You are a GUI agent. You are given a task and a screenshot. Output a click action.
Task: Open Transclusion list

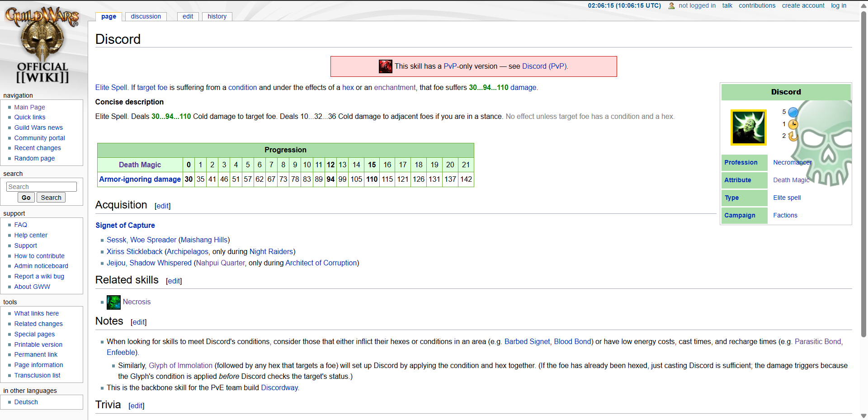coord(37,375)
